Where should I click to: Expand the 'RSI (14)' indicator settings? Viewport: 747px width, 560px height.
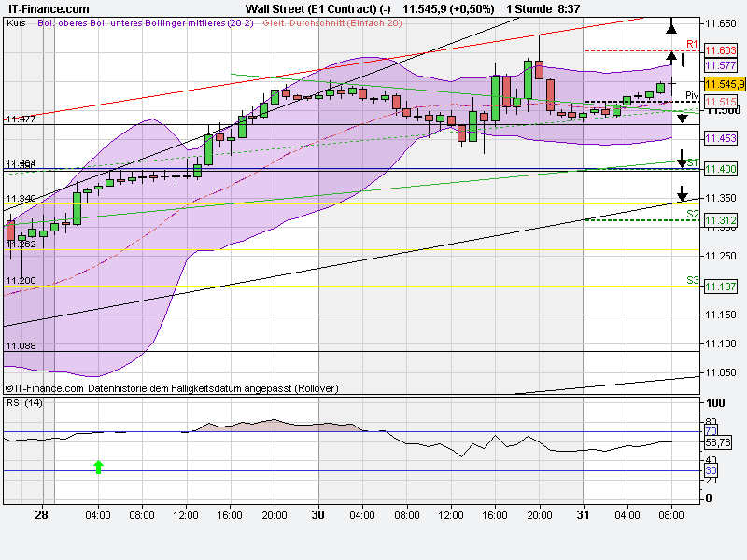[26, 404]
